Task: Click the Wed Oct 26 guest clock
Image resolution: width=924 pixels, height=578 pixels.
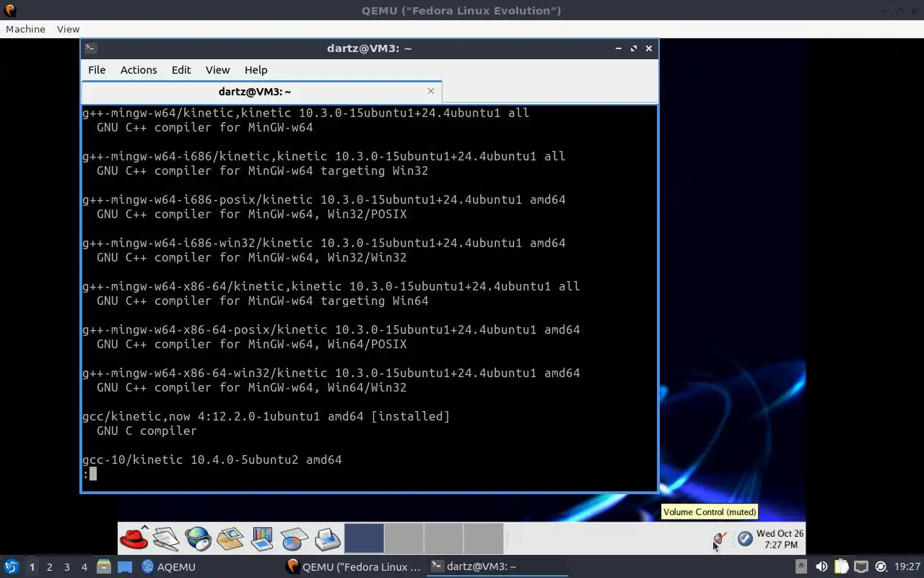Action: click(780, 539)
